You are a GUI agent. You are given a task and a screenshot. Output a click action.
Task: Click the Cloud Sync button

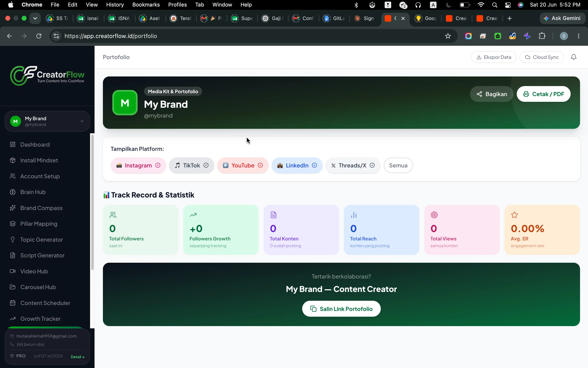(x=542, y=57)
